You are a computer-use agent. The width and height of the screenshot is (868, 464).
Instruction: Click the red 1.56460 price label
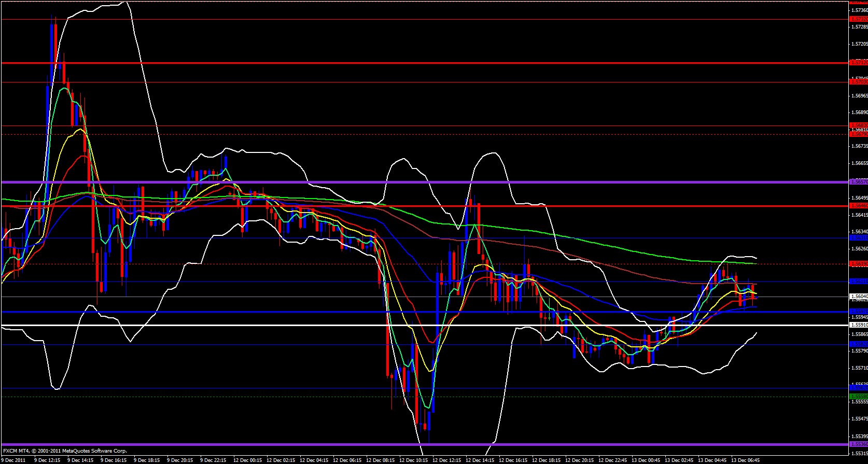[858, 206]
